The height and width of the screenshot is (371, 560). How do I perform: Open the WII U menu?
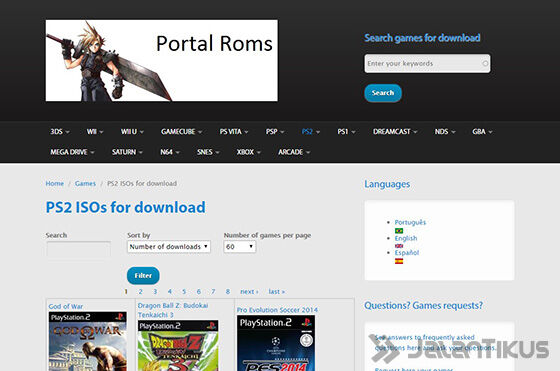132,132
